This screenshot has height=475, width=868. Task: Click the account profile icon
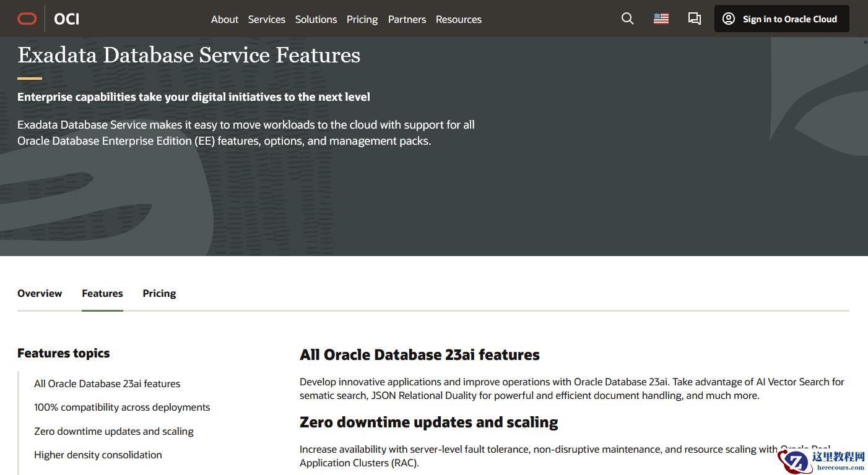tap(730, 19)
